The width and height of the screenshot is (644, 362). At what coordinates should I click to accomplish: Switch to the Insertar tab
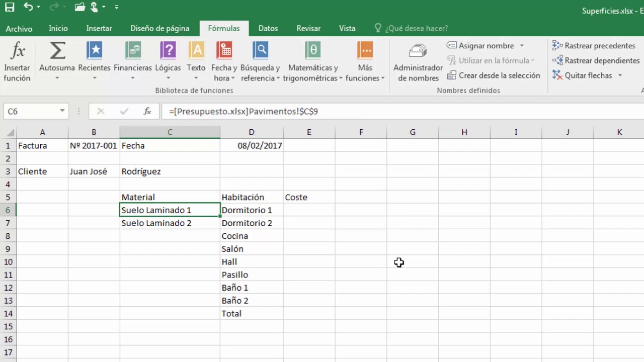click(99, 29)
